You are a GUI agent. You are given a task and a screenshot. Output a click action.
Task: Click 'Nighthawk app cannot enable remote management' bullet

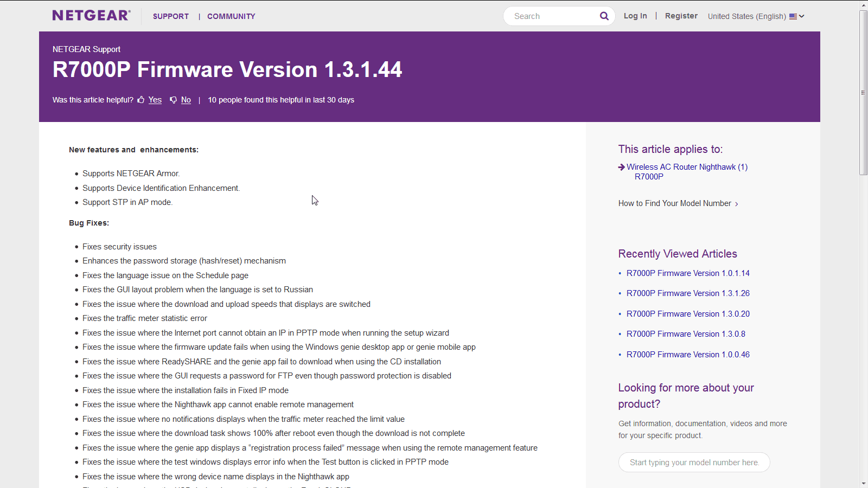click(218, 404)
